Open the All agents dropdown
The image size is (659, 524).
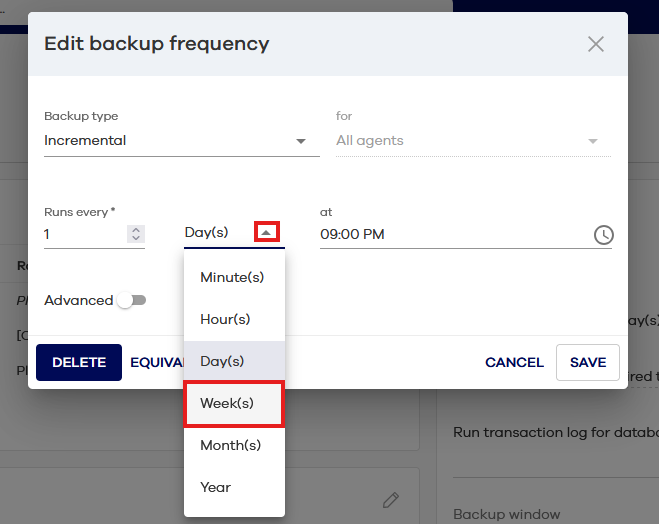(x=593, y=141)
